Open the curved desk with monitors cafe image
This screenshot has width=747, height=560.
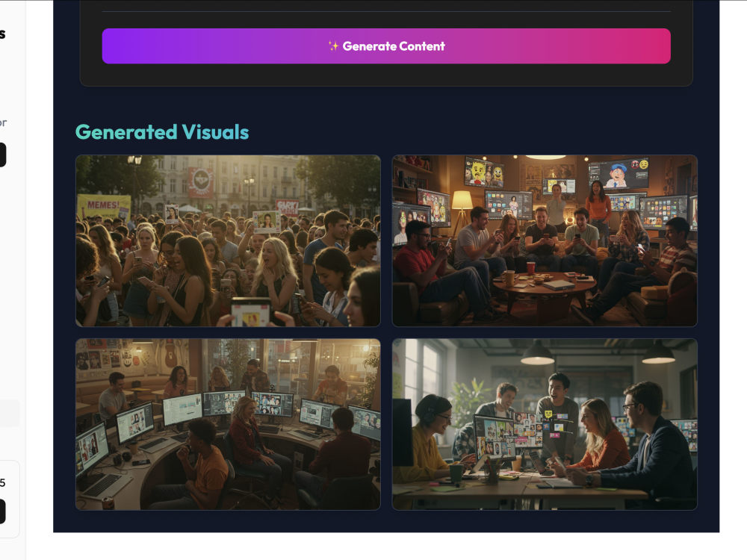coord(228,424)
